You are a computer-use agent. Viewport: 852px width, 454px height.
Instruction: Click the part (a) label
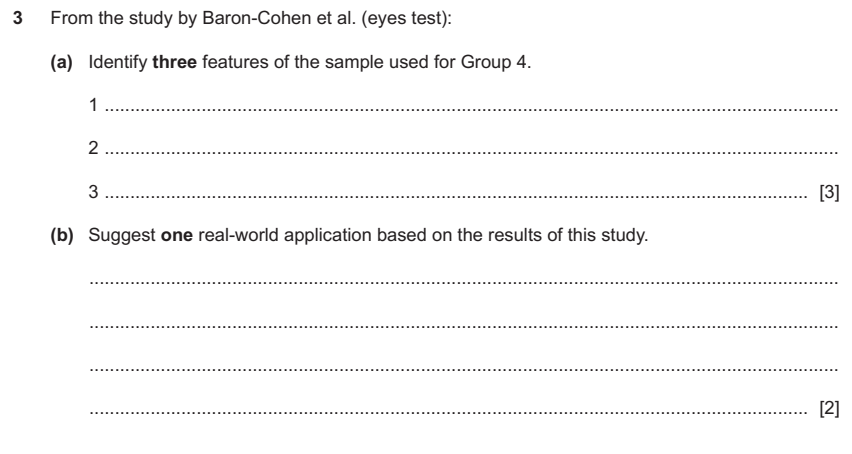pyautogui.click(x=61, y=62)
